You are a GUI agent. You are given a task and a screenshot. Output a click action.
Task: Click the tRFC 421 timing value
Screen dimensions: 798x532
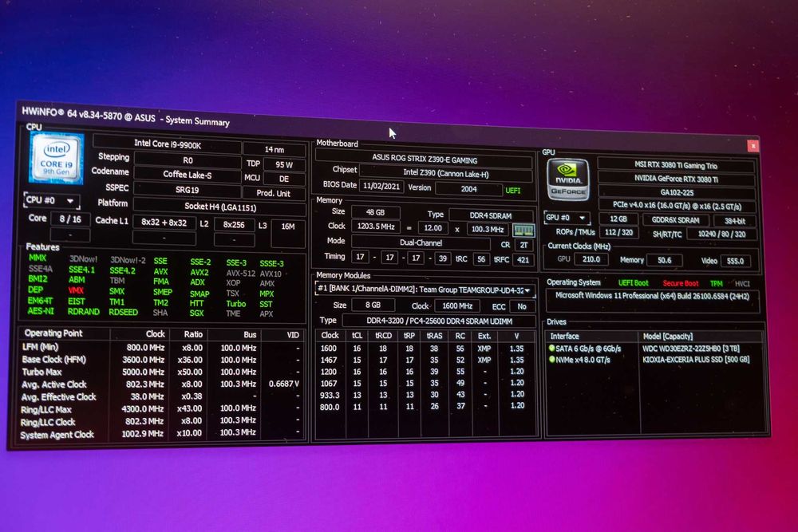click(x=523, y=260)
